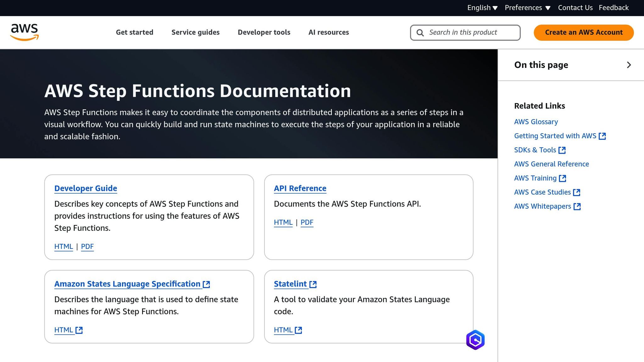The image size is (644, 362).
Task: Open the English language dropdown
Action: pos(482,8)
